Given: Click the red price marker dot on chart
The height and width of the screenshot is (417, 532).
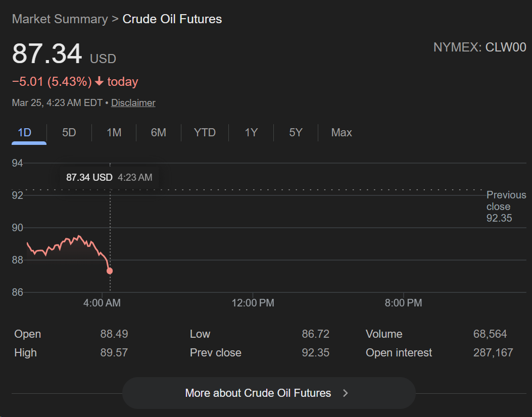Looking at the screenshot, I should [110, 271].
